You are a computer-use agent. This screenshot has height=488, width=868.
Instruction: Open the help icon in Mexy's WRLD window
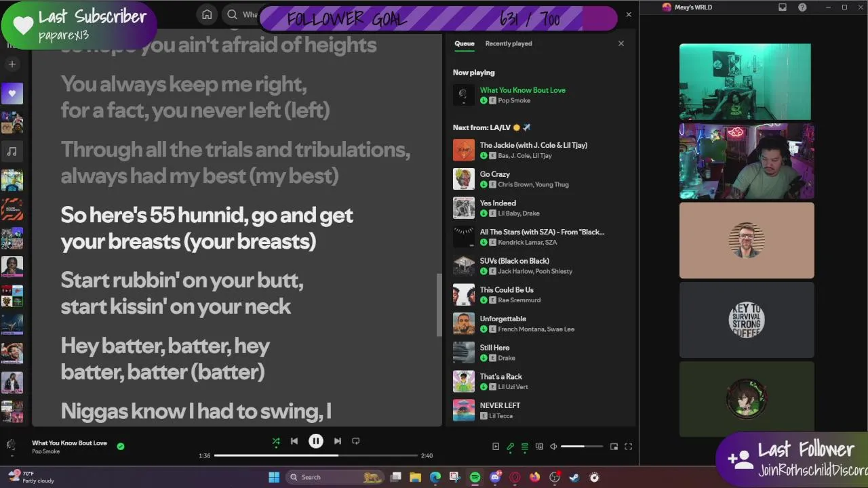[x=803, y=7]
